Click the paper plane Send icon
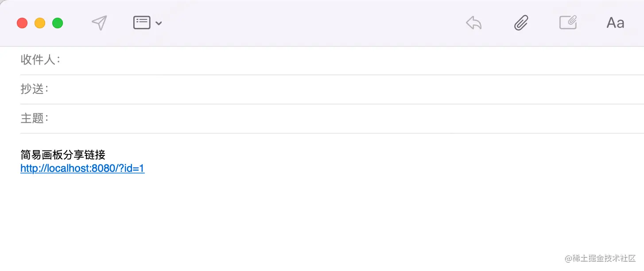Viewport: 644px width, 271px height. [x=99, y=23]
